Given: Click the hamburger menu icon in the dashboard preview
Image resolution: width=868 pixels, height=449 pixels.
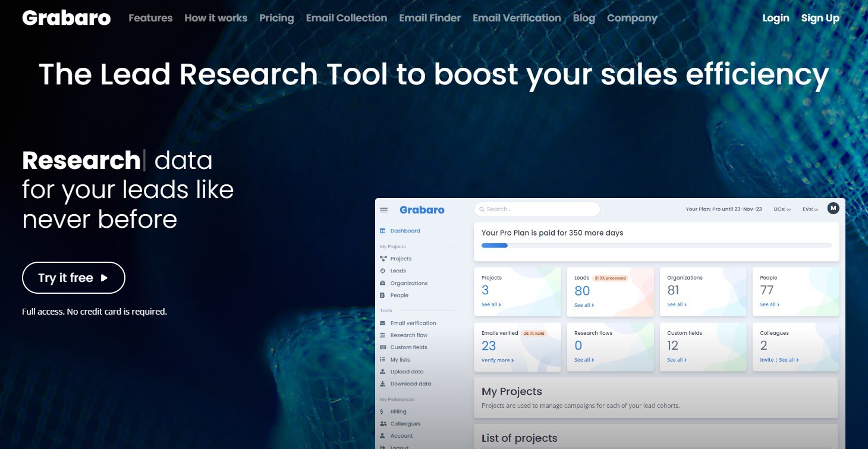Looking at the screenshot, I should tap(384, 210).
